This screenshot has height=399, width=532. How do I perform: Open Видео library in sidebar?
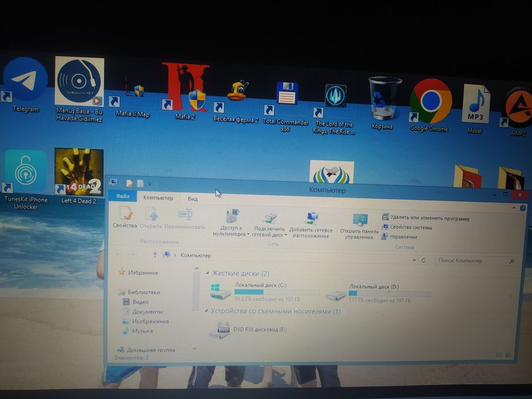coord(136,302)
